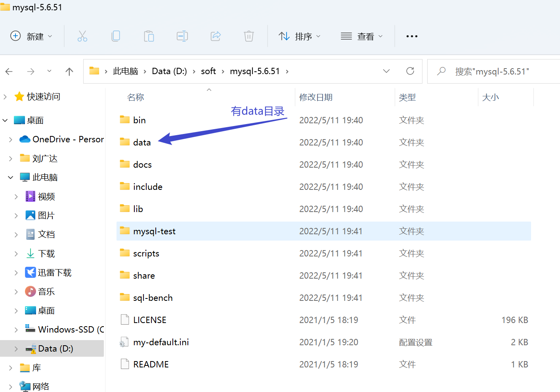Expand the address bar history dropdown
This screenshot has height=392, width=560.
point(386,71)
